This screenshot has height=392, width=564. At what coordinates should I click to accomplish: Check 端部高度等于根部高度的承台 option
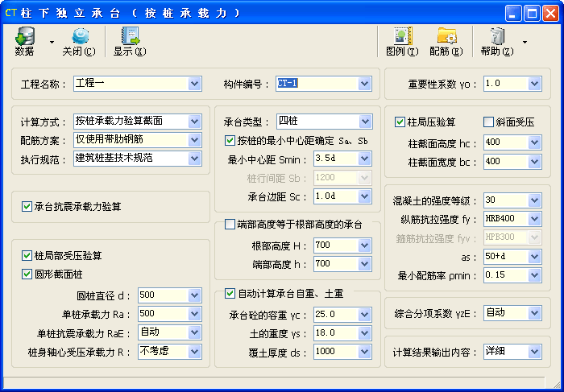point(230,224)
